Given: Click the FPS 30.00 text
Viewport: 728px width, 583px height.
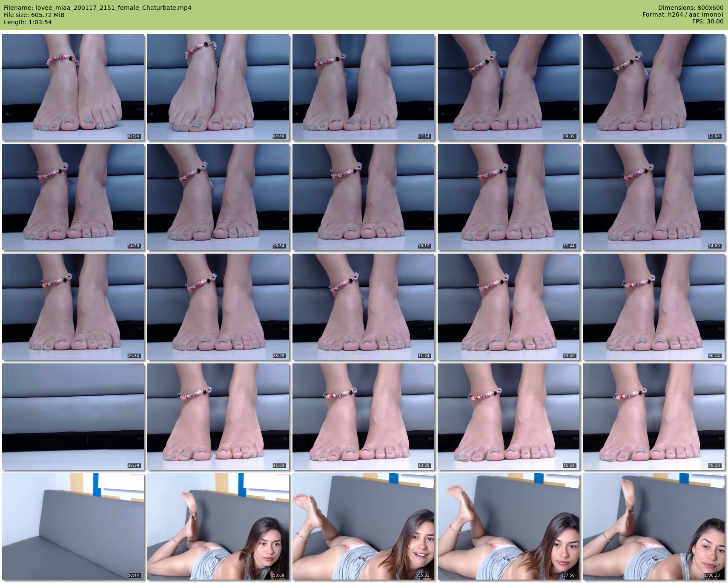Looking at the screenshot, I should pyautogui.click(x=708, y=21).
